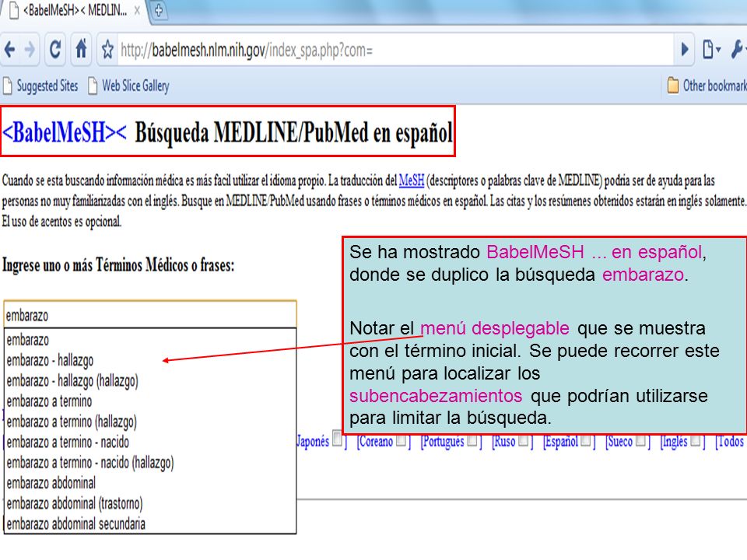Follow the MeSH link in the description
Viewport: 747px width, 560px height.
pos(412,181)
